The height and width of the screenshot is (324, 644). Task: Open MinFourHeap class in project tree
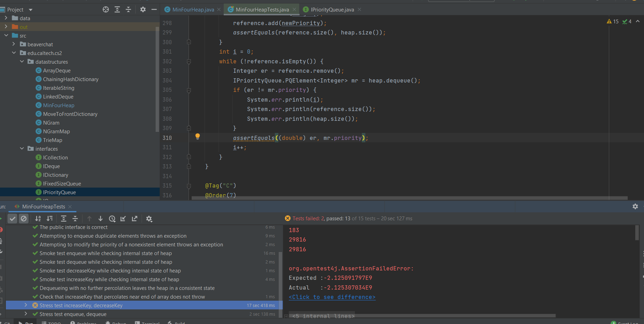[x=58, y=105]
